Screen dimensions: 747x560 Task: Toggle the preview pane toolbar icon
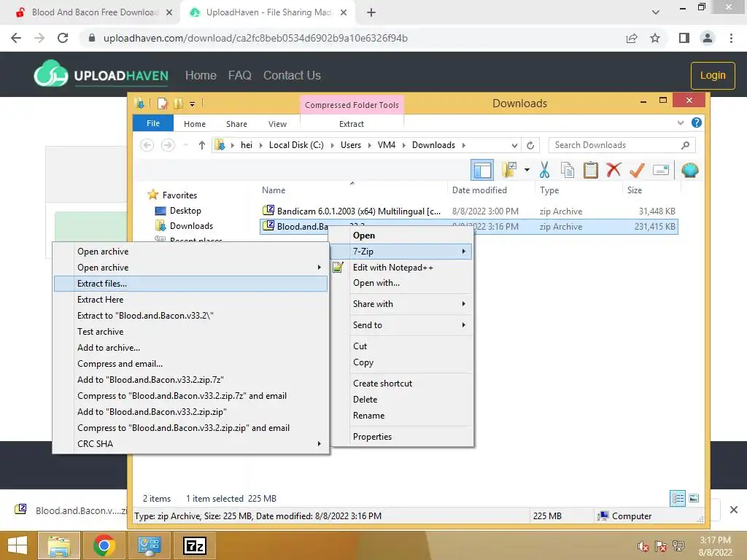(482, 170)
